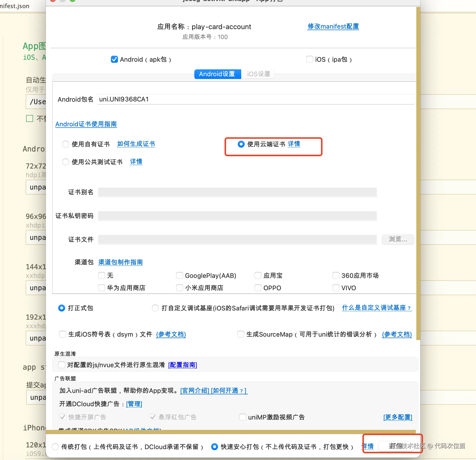
Task: Enable 原生混淆 for js/nvue files
Action: coord(61,365)
